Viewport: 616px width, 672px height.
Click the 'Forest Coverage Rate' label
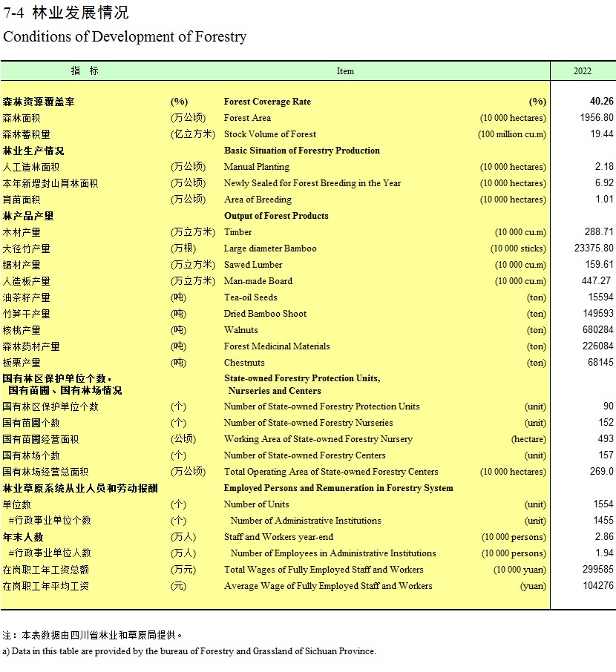[x=267, y=102]
